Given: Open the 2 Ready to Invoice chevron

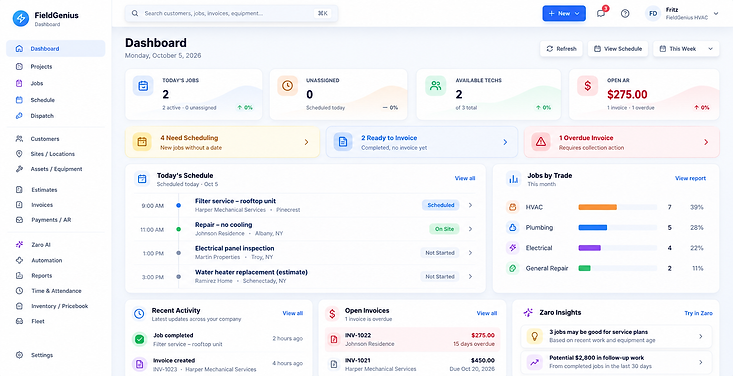Looking at the screenshot, I should (x=505, y=142).
